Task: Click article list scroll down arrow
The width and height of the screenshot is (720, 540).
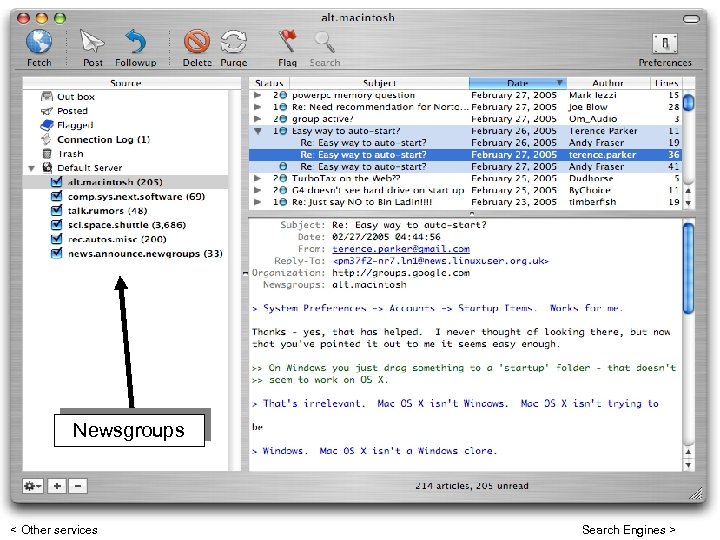Action: (688, 202)
